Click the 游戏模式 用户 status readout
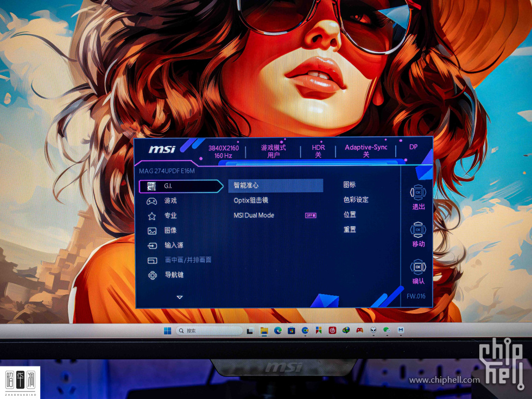This screenshot has height=399, width=532. point(274,151)
